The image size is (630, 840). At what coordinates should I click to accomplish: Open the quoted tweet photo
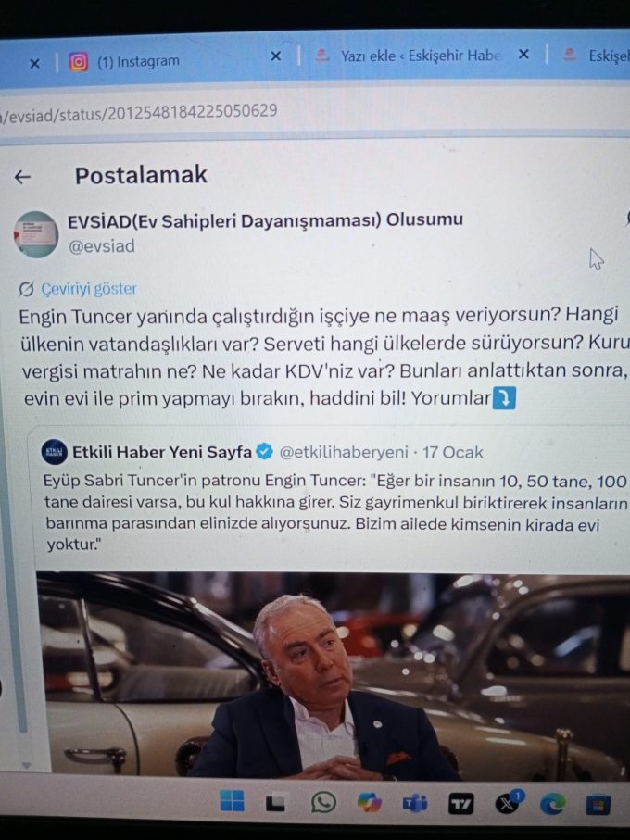tap(333, 674)
